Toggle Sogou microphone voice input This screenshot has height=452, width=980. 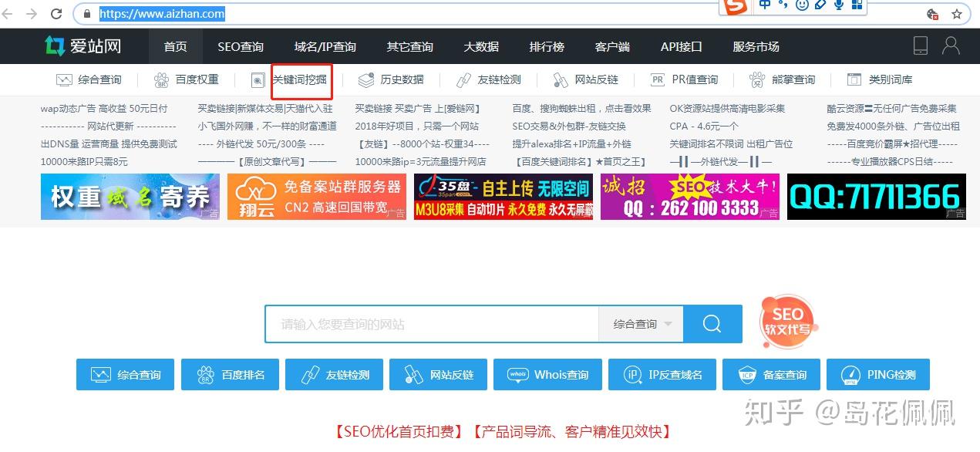(x=838, y=5)
